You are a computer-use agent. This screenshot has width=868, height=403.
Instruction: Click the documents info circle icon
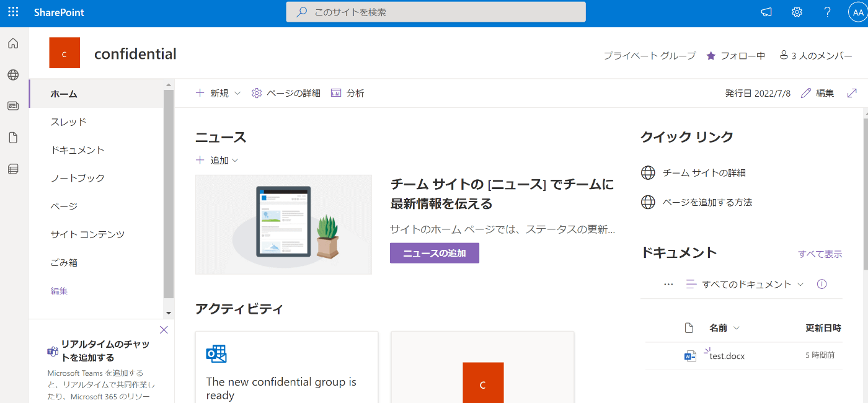[822, 284]
